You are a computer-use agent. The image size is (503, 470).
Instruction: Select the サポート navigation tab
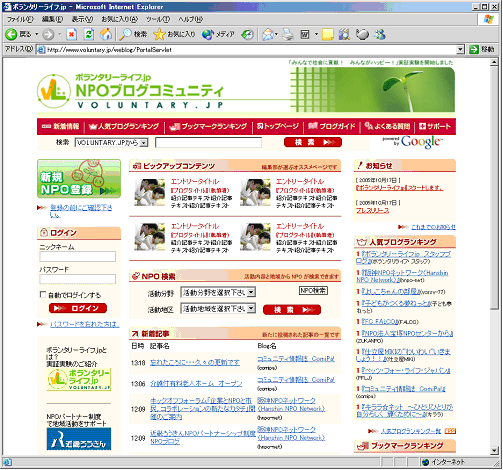pyautogui.click(x=435, y=126)
